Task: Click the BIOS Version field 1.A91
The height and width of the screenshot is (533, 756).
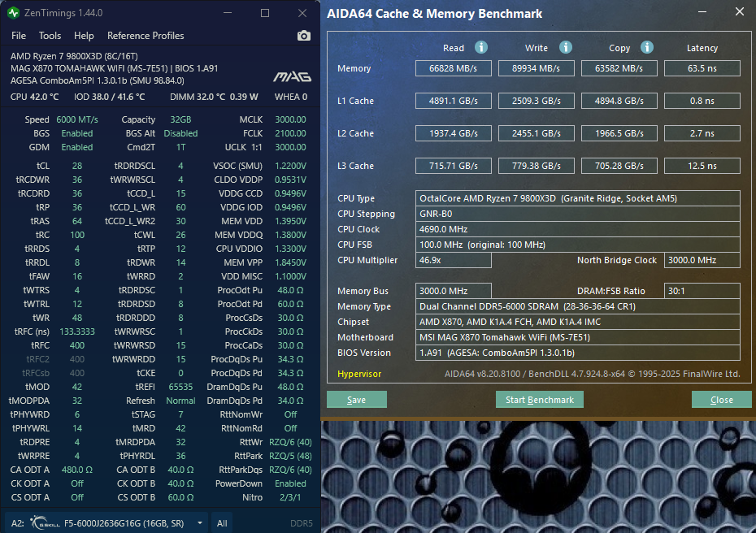Action: point(578,353)
